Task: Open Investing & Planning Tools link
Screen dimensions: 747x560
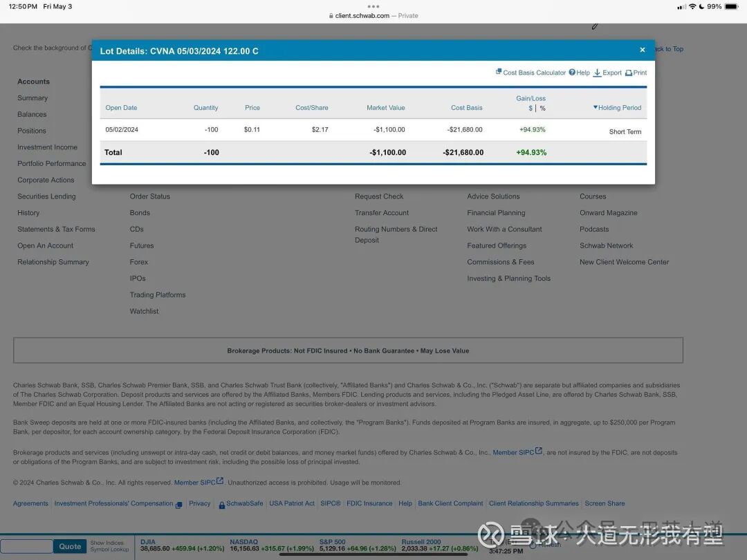Action: (x=508, y=279)
